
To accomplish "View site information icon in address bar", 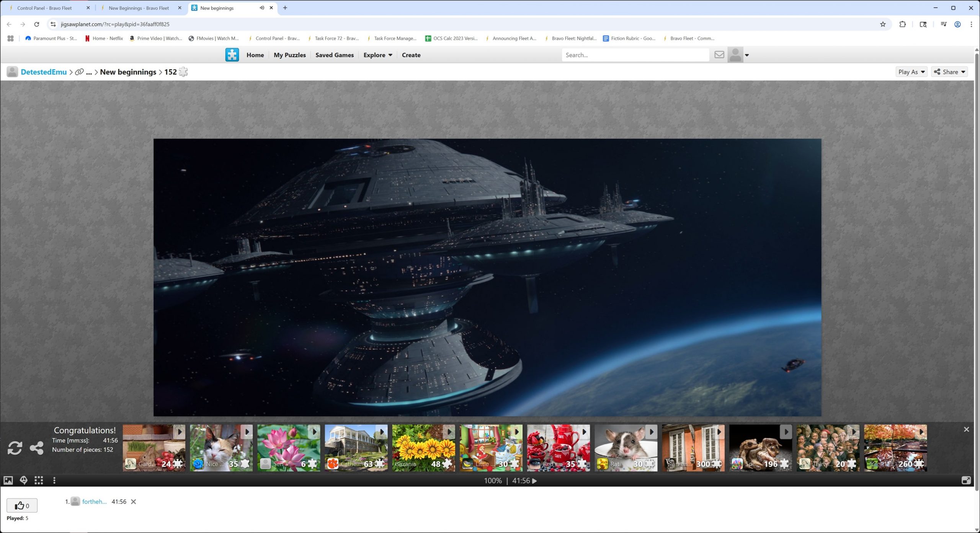I will click(x=53, y=24).
